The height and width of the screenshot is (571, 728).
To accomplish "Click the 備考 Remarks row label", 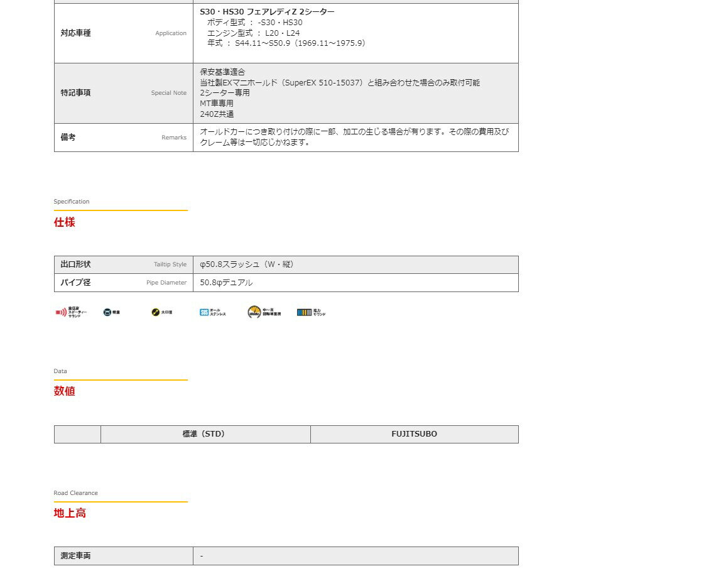I will tap(68, 138).
